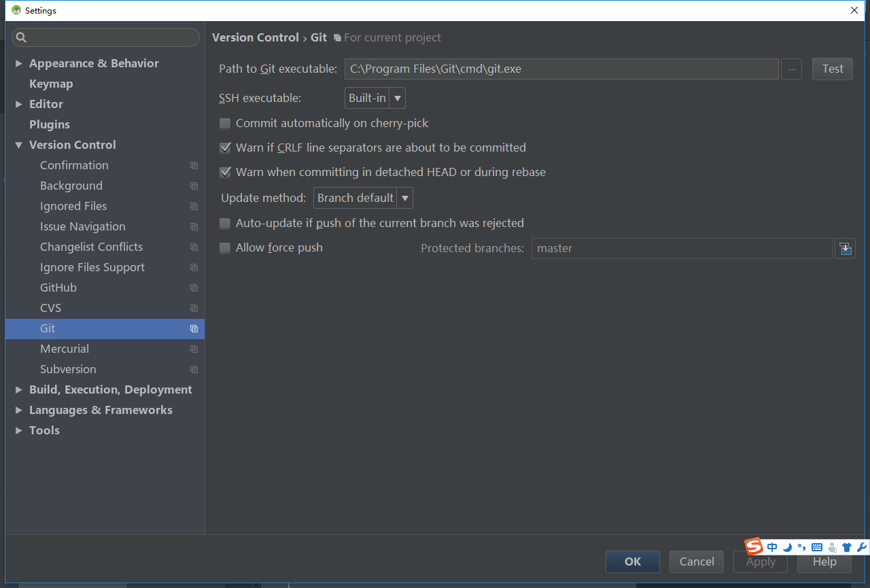Click the project-level icon beside Ignored Files
Screen dimensions: 870x588
(194, 206)
